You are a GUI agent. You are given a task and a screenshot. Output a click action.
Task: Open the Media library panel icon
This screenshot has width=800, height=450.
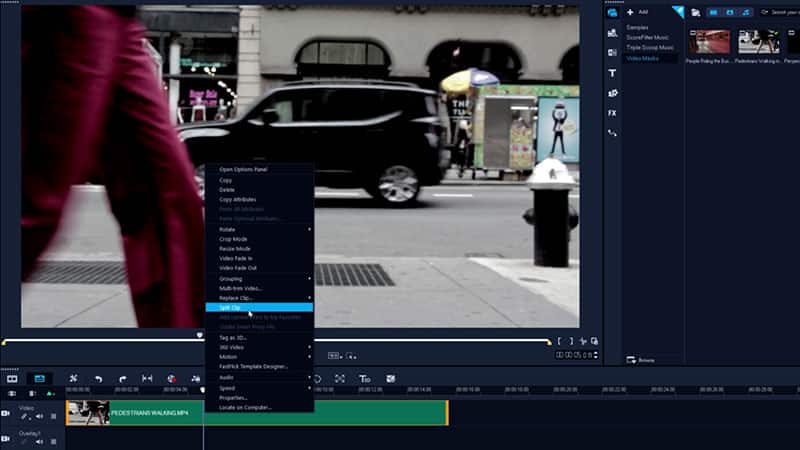click(x=612, y=13)
